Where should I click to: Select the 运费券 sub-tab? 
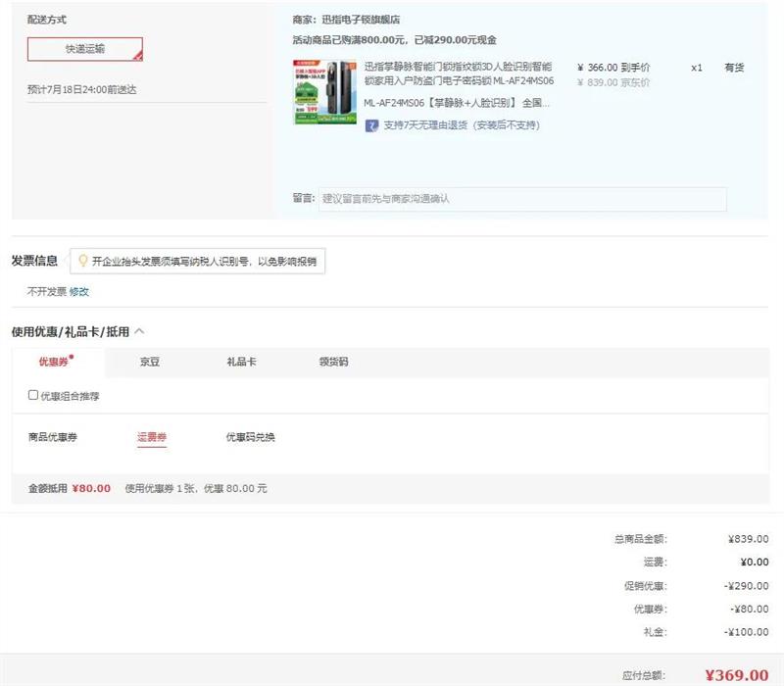click(x=152, y=437)
